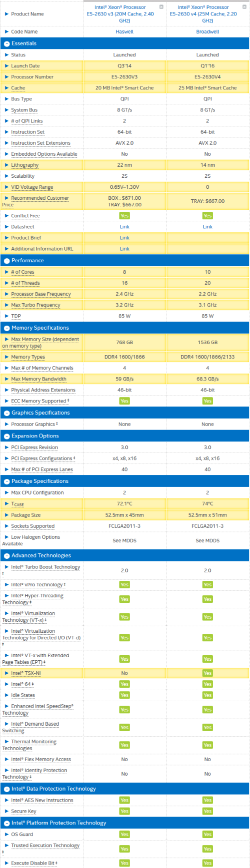250x868 pixels.
Task: Click the Recommended Customer Price label
Action: [35, 201]
